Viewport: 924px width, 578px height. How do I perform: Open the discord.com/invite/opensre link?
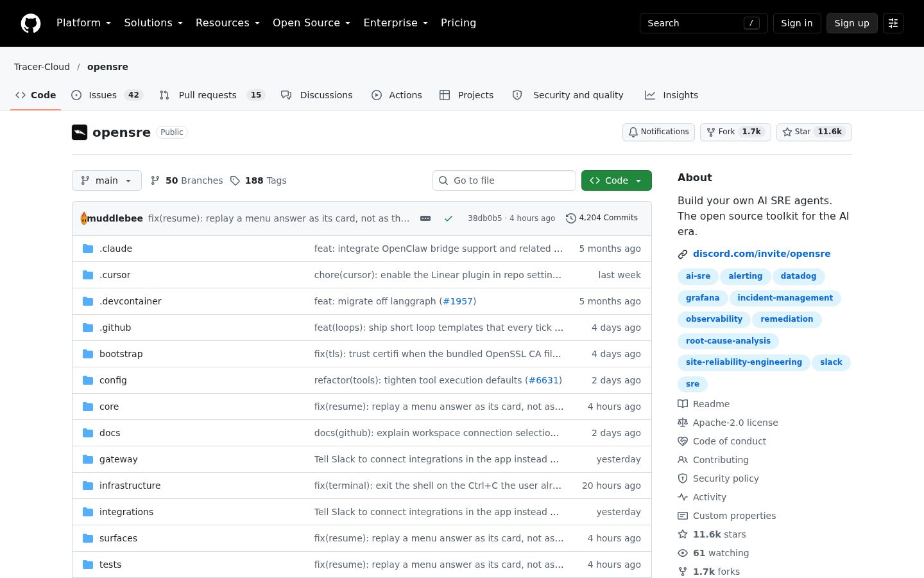pyautogui.click(x=762, y=254)
